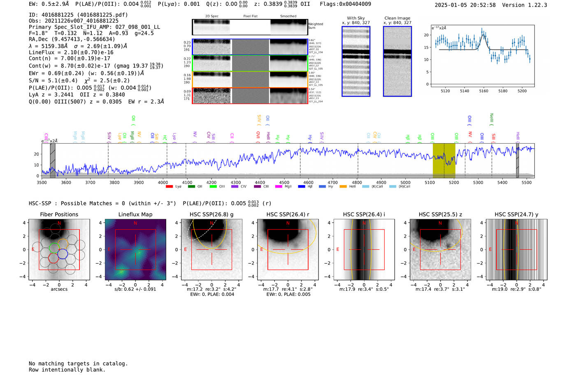Image resolution: width=576 pixels, height=392 pixels.
Task: Open the Fiber Positions image panel
Action: pos(59,249)
